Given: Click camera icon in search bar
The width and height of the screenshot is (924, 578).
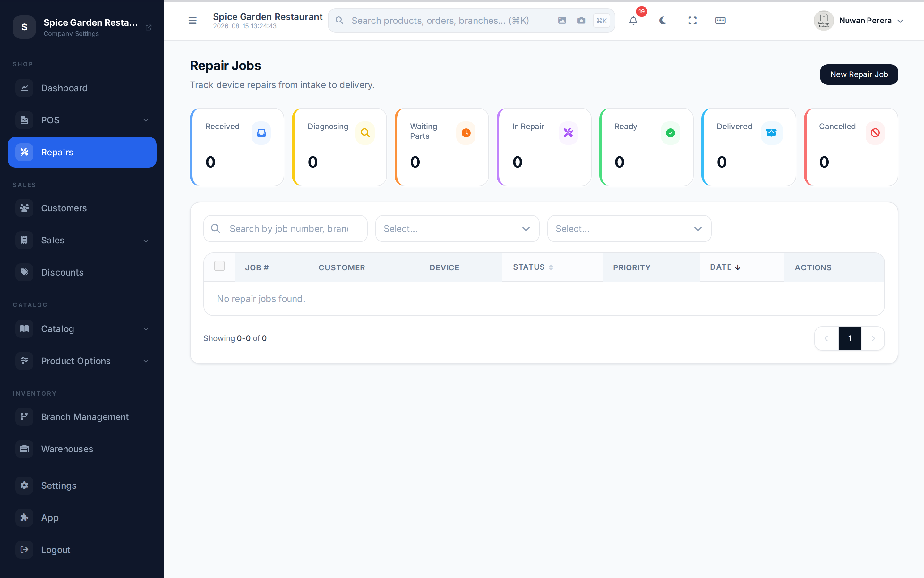Looking at the screenshot, I should click(x=581, y=21).
